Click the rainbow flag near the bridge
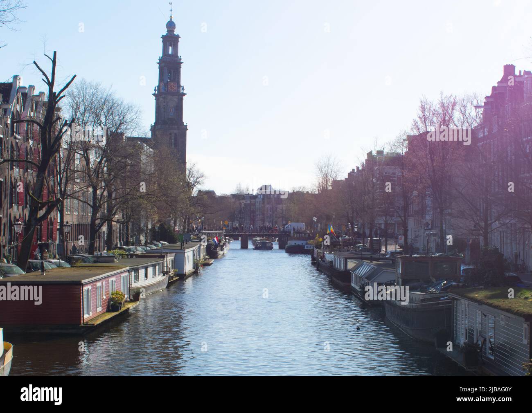Viewport: 532px width, 413px height. (x=331, y=231)
